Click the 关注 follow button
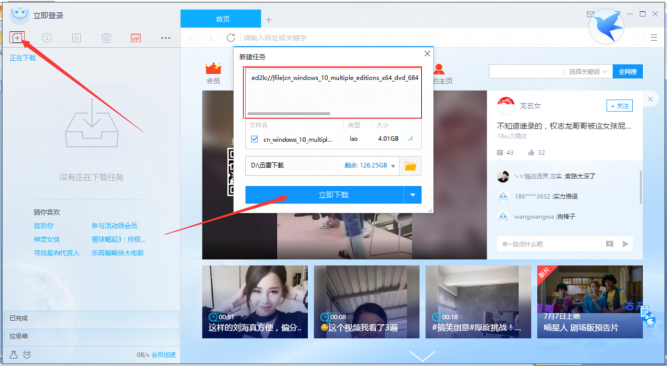Screen dimensions: 667x366 (x=619, y=106)
